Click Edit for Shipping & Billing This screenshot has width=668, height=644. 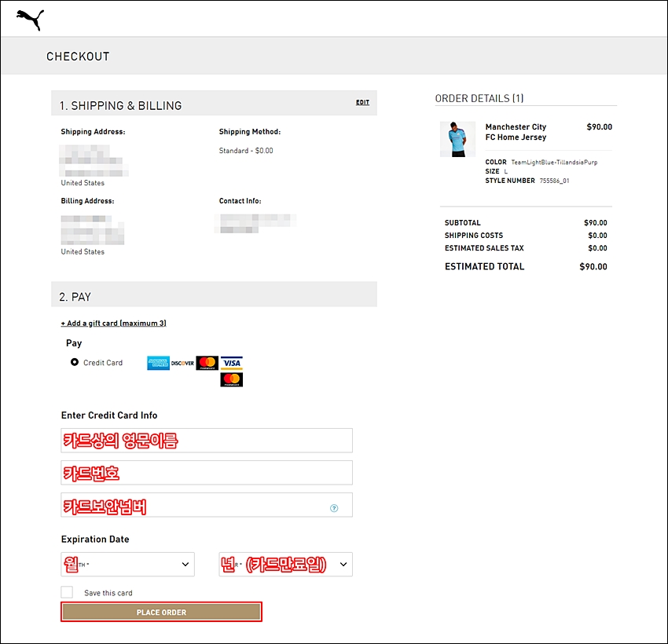click(x=362, y=102)
